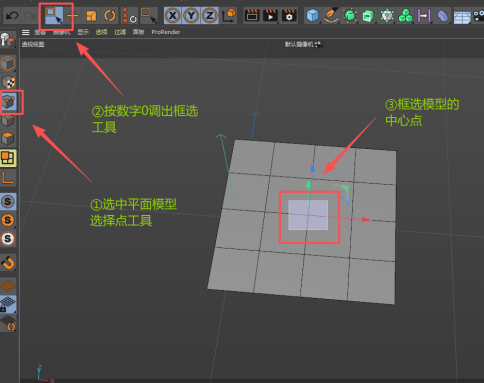Screen dimensions: 484x383
Task: Select the white Viewport Solo Hierarchy button
Action: (8, 239)
